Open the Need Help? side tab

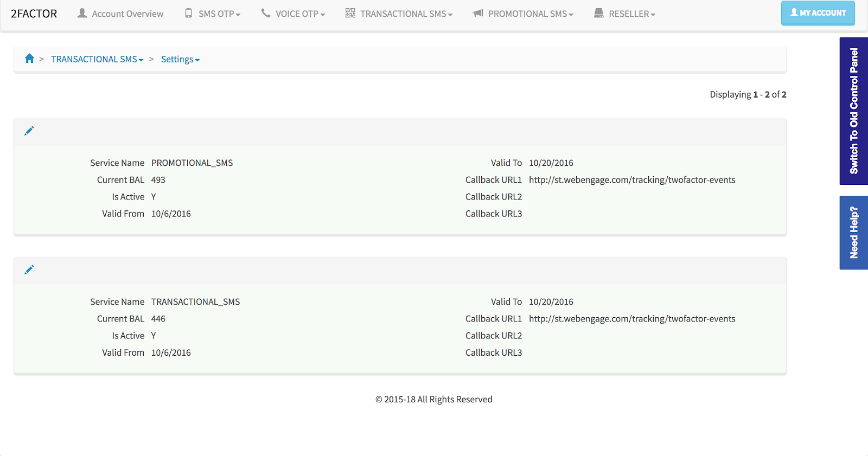point(854,233)
